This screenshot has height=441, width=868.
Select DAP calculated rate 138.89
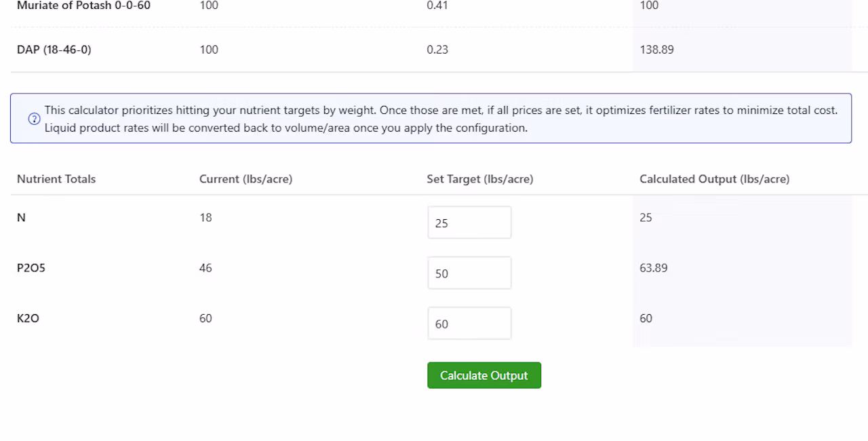[x=656, y=50]
